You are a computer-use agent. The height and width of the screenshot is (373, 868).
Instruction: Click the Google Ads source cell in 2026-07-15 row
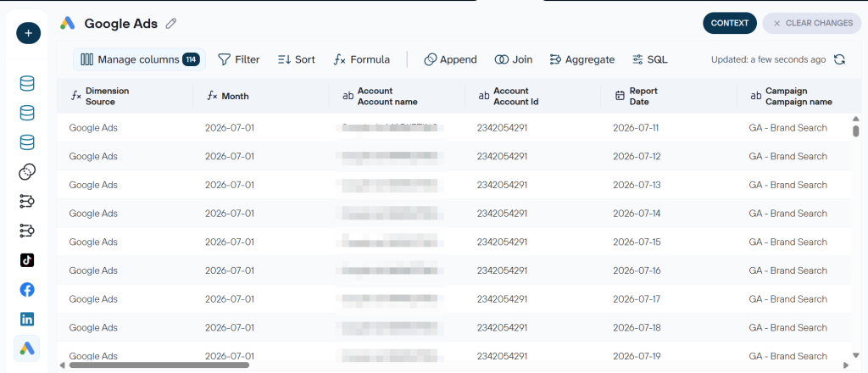click(93, 242)
